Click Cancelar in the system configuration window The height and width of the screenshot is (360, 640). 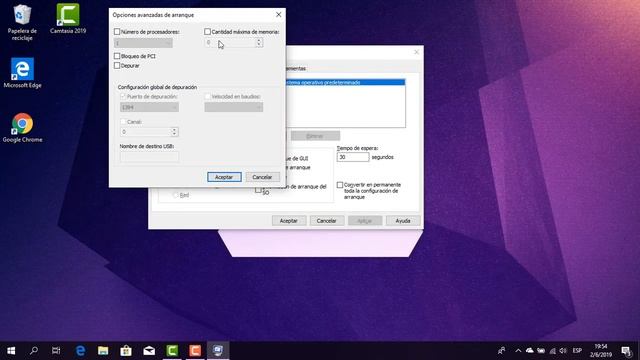pyautogui.click(x=327, y=221)
